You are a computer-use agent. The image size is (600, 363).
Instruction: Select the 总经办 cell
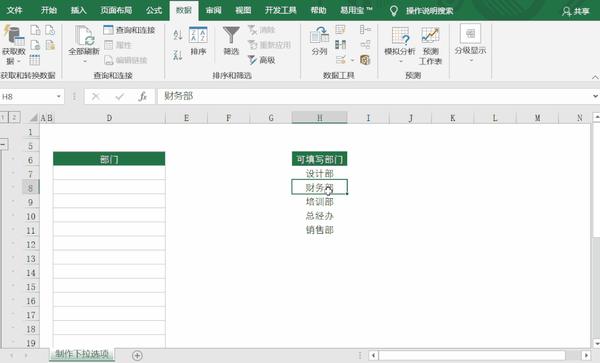(x=320, y=216)
